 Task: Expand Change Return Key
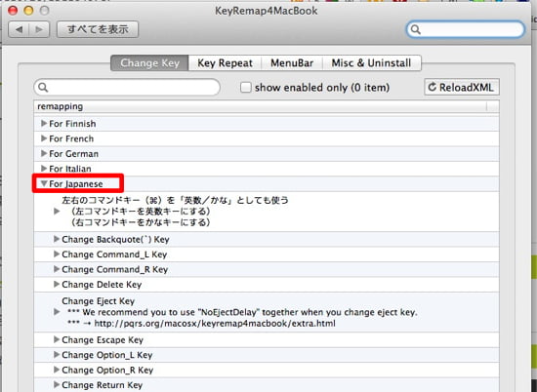pos(57,385)
